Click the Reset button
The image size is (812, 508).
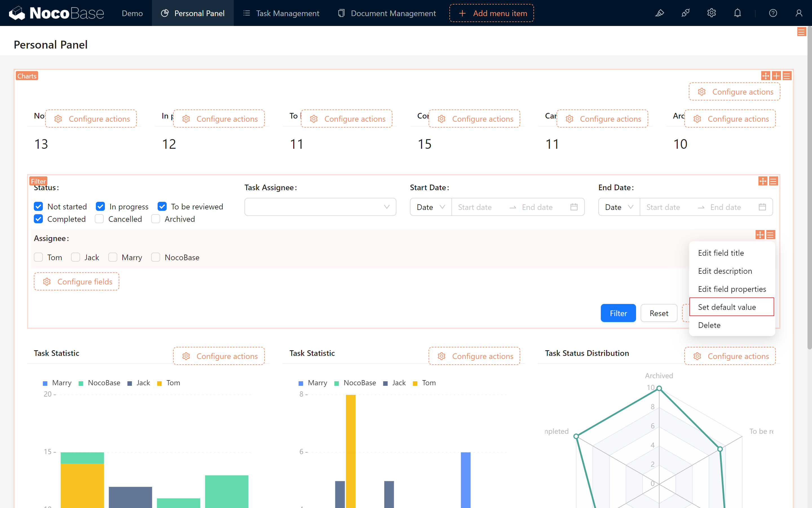[659, 313]
